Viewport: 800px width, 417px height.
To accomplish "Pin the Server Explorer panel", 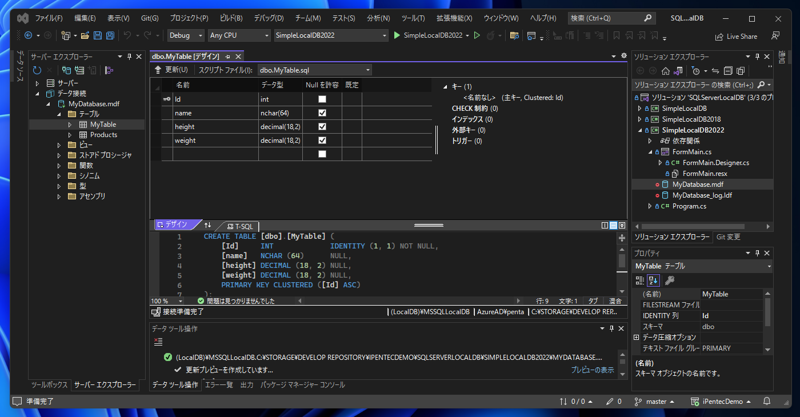I will tap(129, 57).
